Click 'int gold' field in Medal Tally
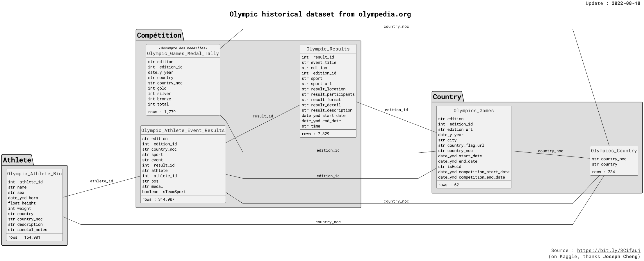This screenshot has width=644, height=261. [157, 88]
